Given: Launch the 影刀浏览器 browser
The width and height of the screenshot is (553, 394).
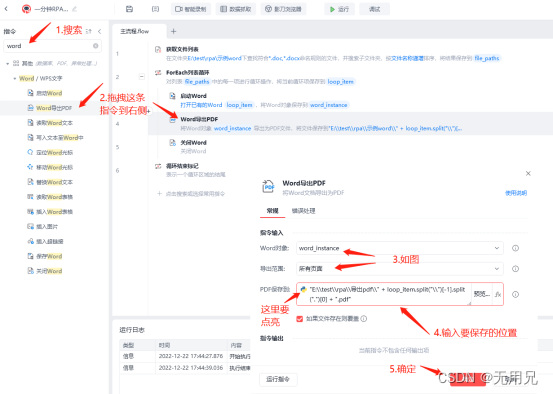Looking at the screenshot, I should [x=283, y=9].
